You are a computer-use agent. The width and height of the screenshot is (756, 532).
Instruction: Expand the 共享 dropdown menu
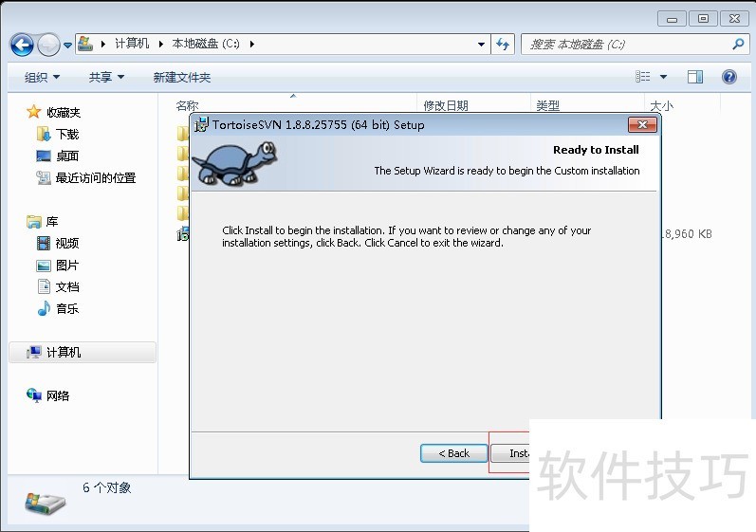coord(106,78)
